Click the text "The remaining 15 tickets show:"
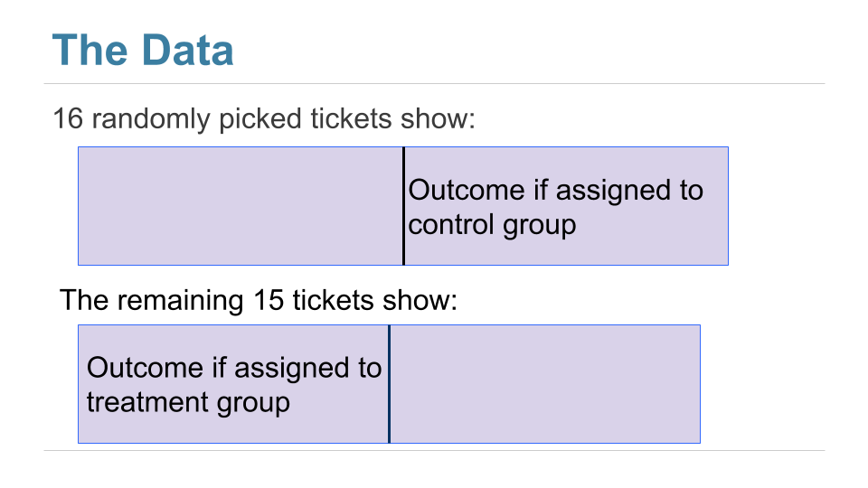The height and width of the screenshot is (488, 868). pos(259,300)
